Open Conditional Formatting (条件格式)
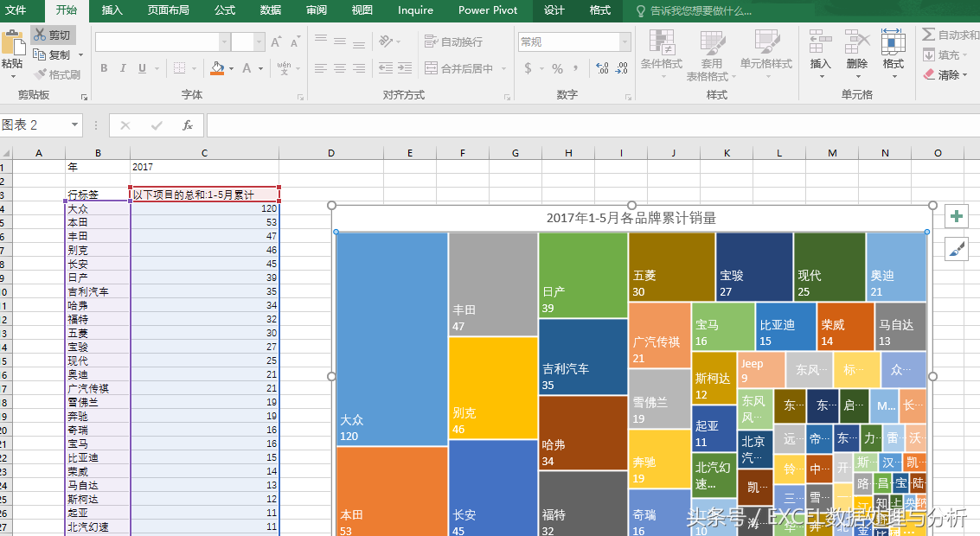The width and height of the screenshot is (980, 536). tap(661, 55)
